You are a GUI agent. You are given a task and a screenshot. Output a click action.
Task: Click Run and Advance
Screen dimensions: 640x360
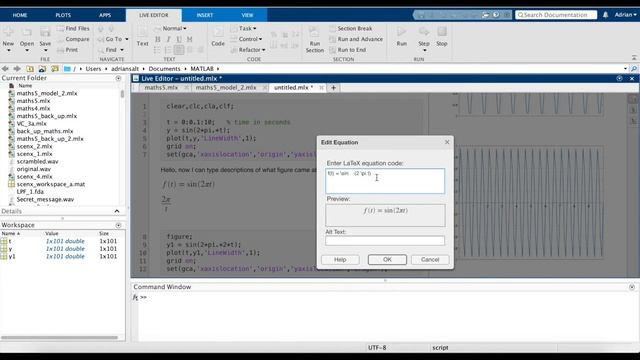point(356,39)
